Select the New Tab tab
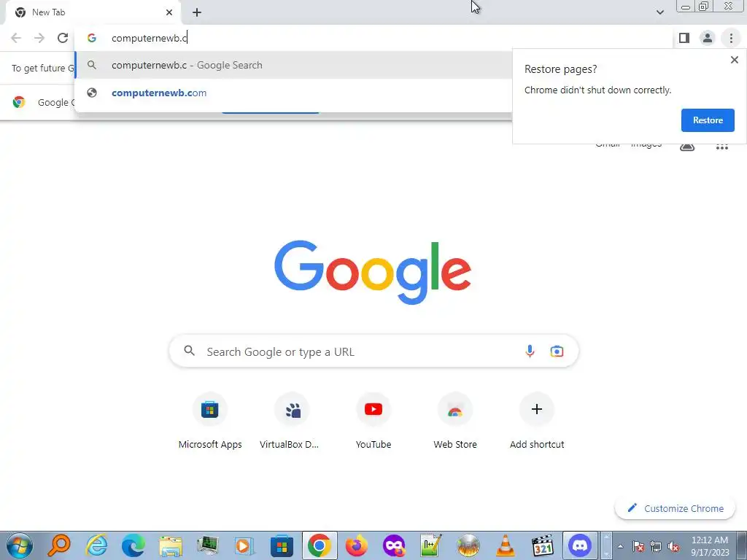Screen dimensions: 747x560 click(93, 12)
